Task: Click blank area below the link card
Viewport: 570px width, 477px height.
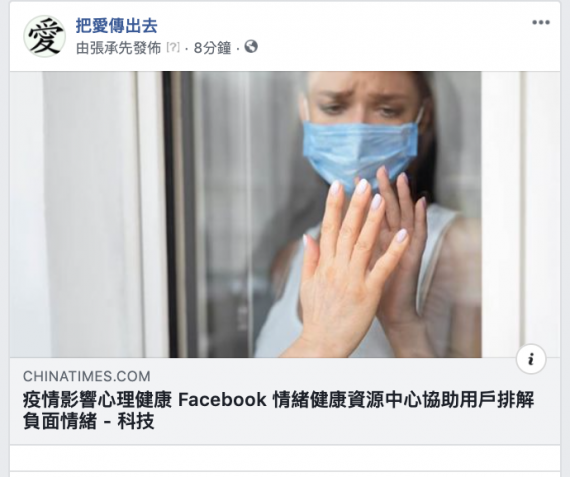Action: point(285,458)
